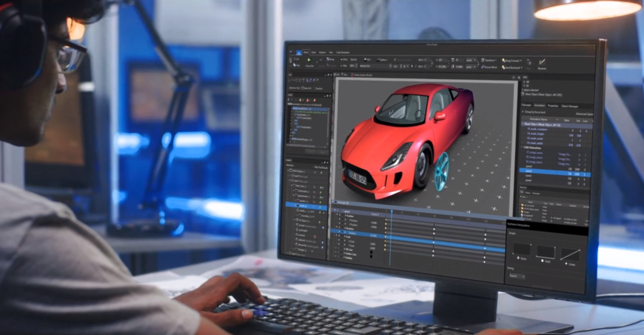Open the Outline color dropdown
Image resolution: width=644 pixels, height=335 pixels.
click(x=382, y=60)
